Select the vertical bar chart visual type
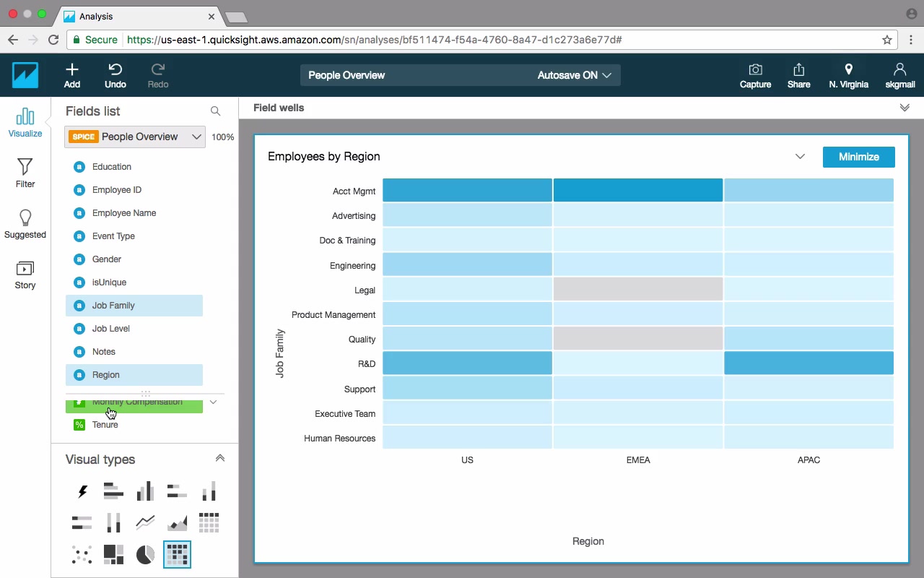This screenshot has width=924, height=578. click(x=145, y=492)
